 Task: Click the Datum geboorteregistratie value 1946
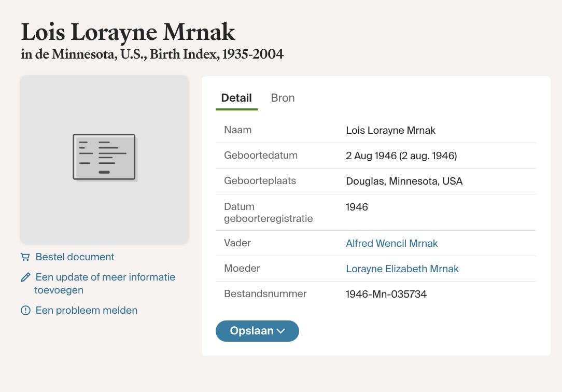tap(357, 207)
